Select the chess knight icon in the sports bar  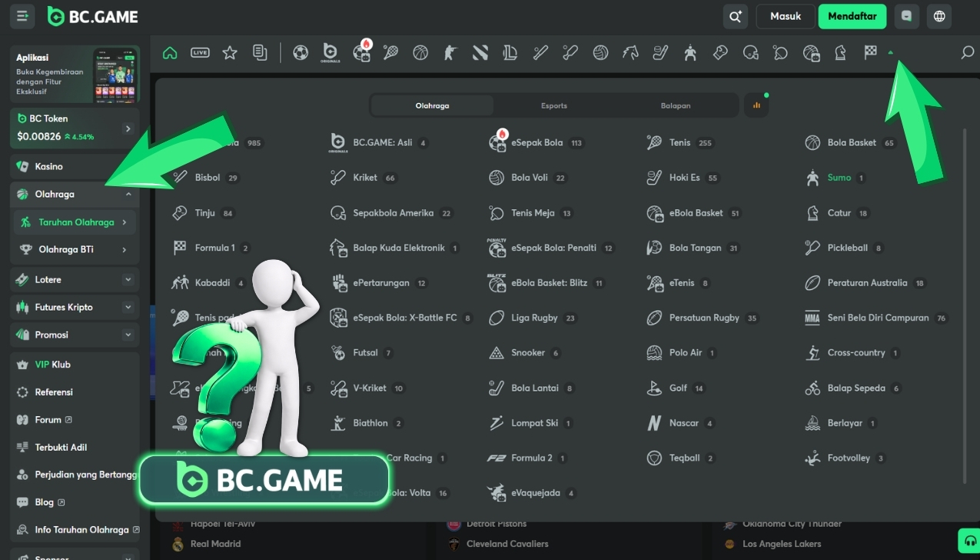click(x=841, y=53)
